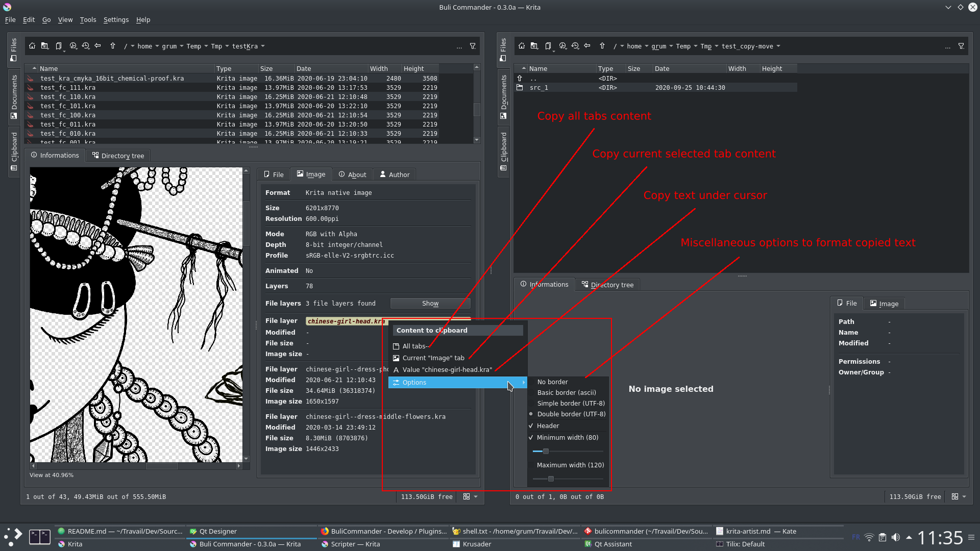Image resolution: width=980 pixels, height=551 pixels.
Task: Switch to the Author tab
Action: click(395, 174)
